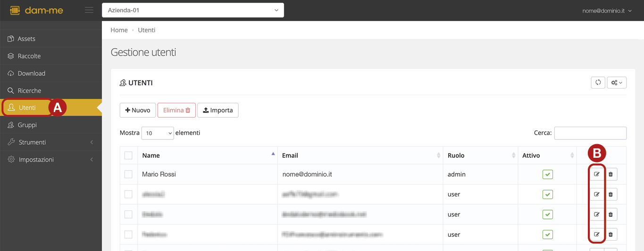Click the Impostazioni gear icon
The image size is (644, 251).
click(x=11, y=160)
